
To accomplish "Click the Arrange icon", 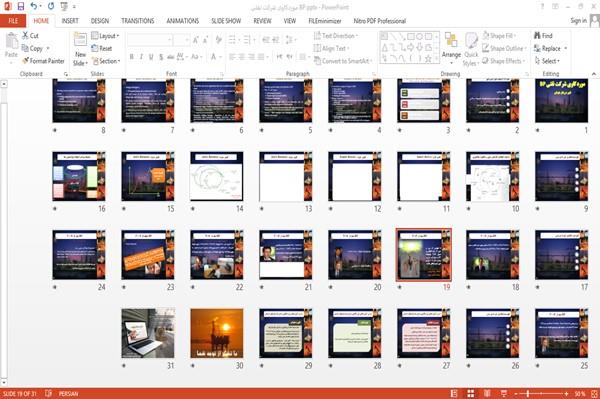I will point(451,41).
